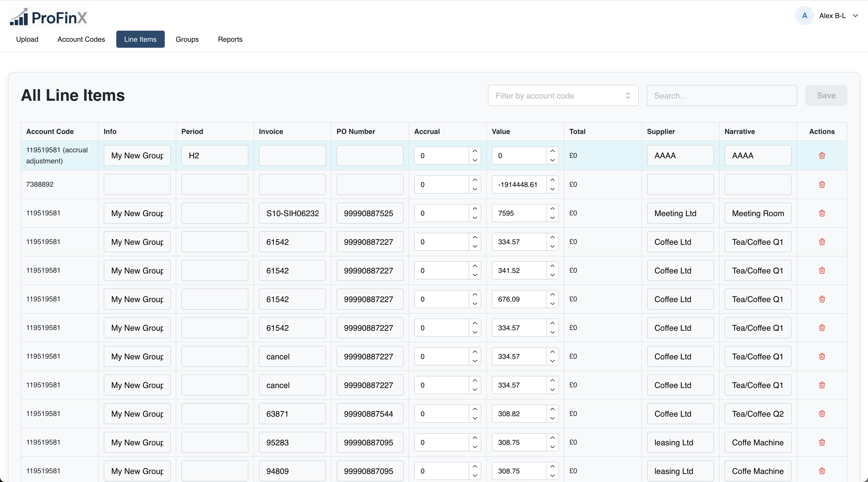The height and width of the screenshot is (482, 868).
Task: Select the H2 period field of the top row
Action: [215, 155]
